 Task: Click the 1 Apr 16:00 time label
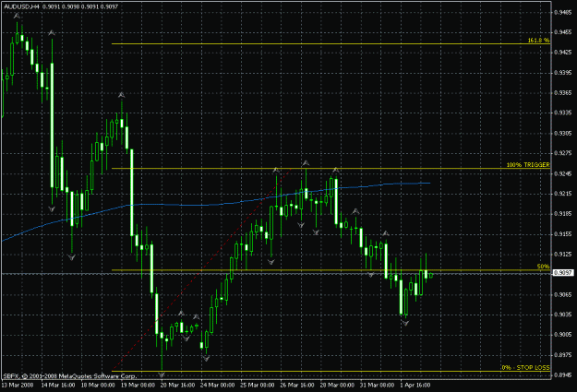tap(415, 385)
